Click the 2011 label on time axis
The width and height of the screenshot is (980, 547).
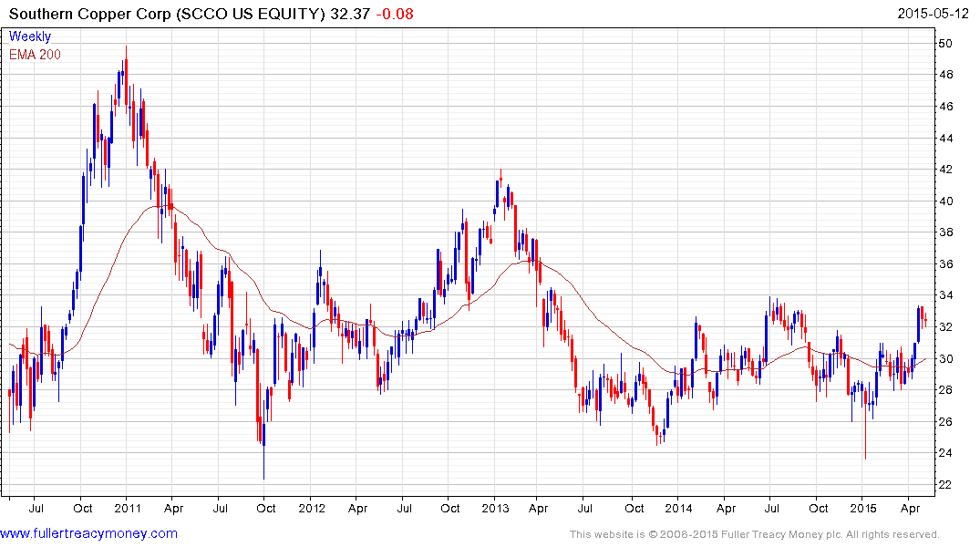128,508
